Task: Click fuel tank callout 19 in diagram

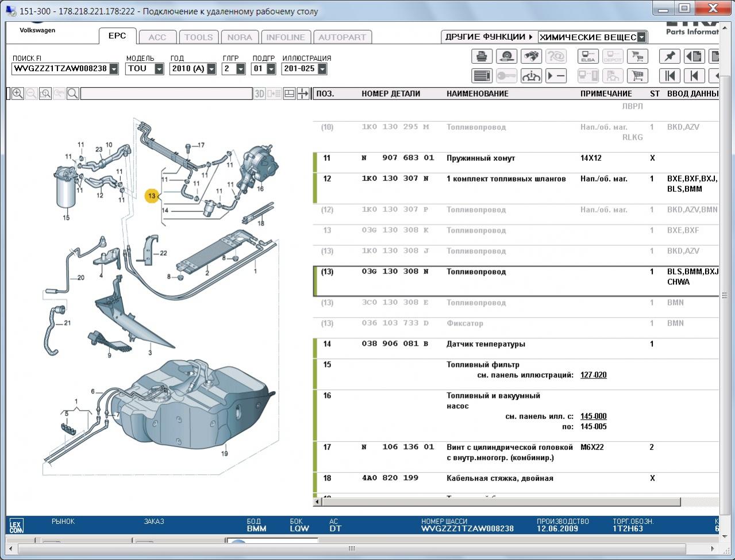Action: coord(224,454)
